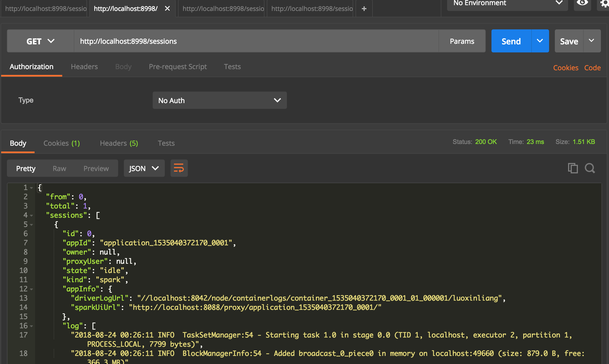Screen dimensions: 609x364
Task: Open the response Cookies tab
Action: [62, 143]
